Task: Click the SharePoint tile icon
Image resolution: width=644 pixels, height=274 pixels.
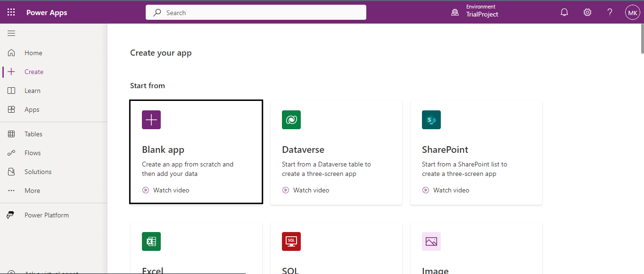Action: point(431,120)
